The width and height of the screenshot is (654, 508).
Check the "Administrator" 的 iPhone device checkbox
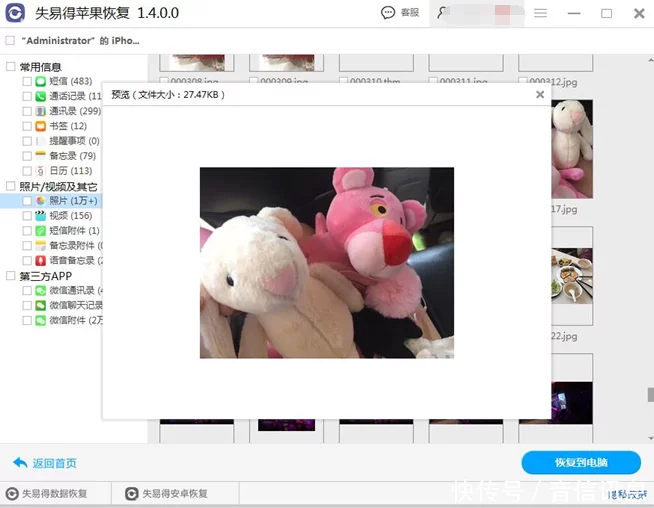(x=10, y=40)
